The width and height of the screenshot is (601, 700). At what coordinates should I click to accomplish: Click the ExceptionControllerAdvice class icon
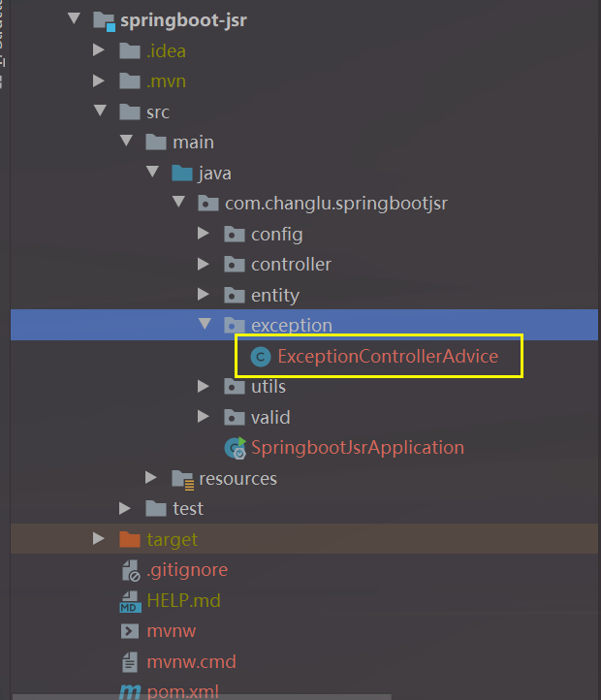point(261,357)
